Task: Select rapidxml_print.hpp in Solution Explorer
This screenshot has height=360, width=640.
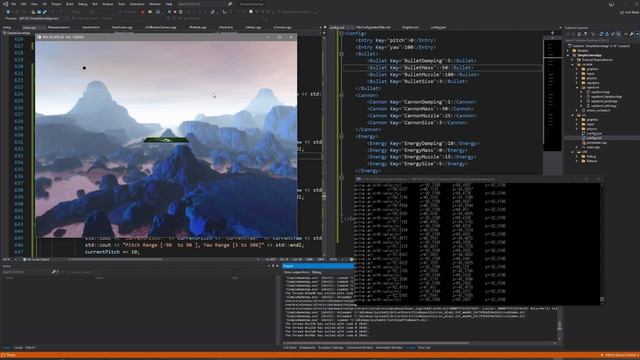Action: (603, 101)
